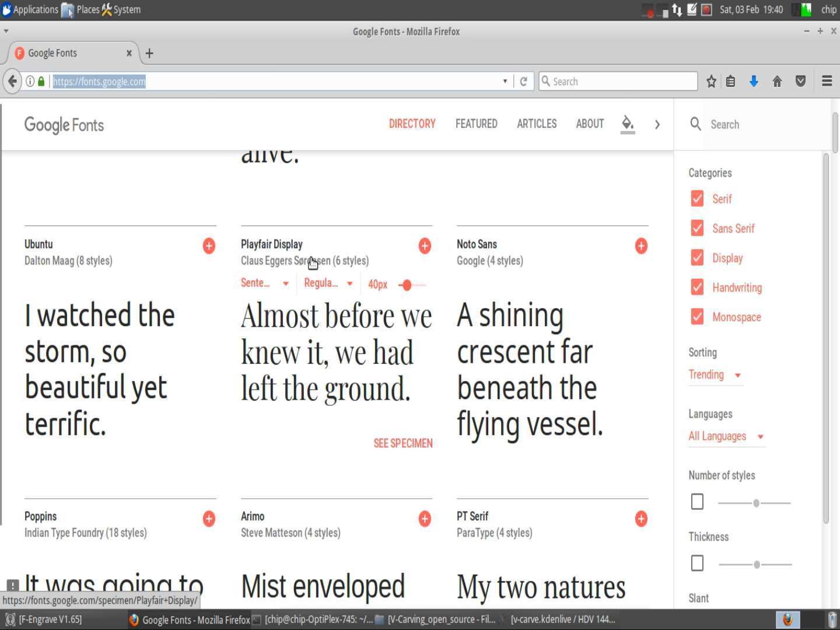Open Firefox downloads arrow icon

tap(754, 82)
